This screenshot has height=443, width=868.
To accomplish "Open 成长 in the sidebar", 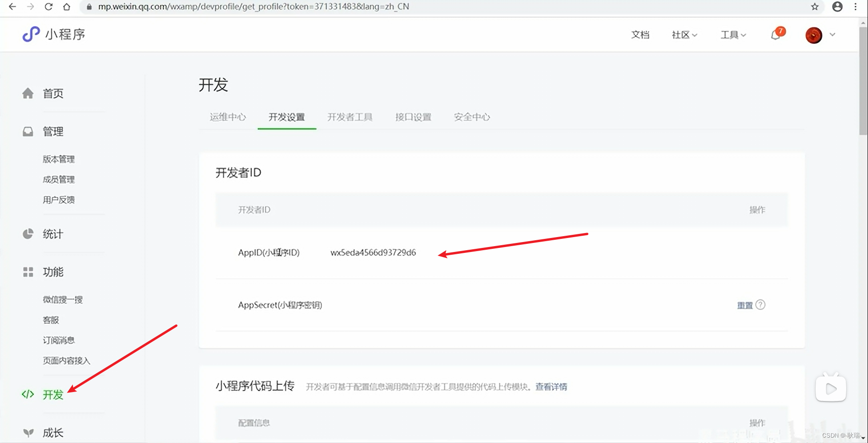I will pos(53,433).
